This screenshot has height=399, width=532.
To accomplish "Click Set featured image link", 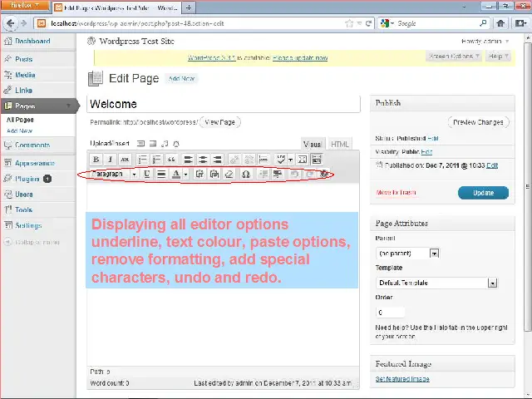I will [402, 379].
